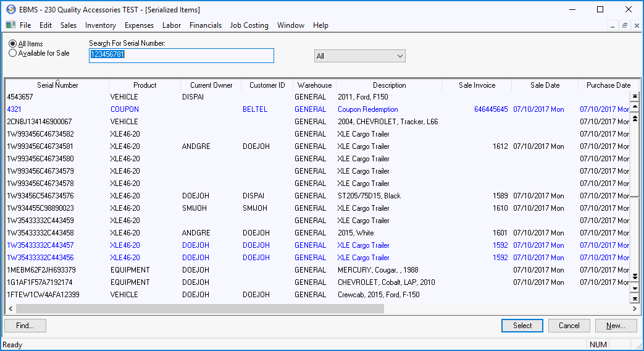This screenshot has height=351, width=644.
Task: Click the 2011, Ford, F150 description
Action: tap(362, 97)
